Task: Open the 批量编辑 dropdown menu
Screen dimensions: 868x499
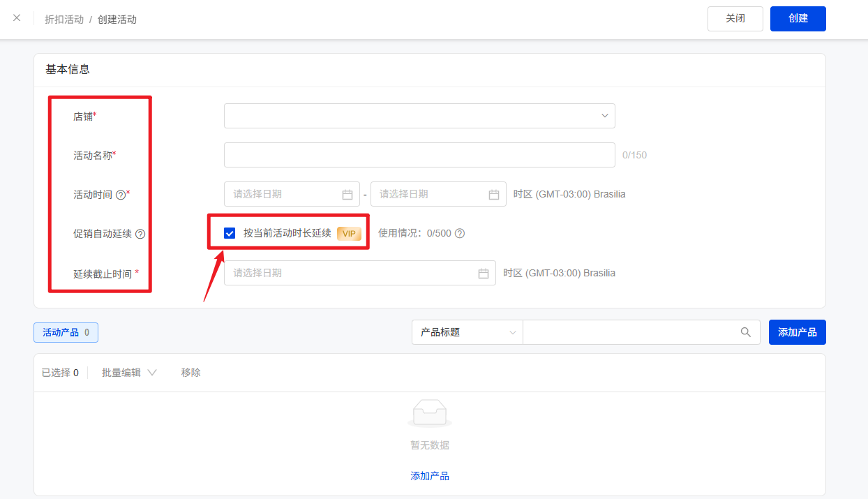Action: click(x=129, y=373)
